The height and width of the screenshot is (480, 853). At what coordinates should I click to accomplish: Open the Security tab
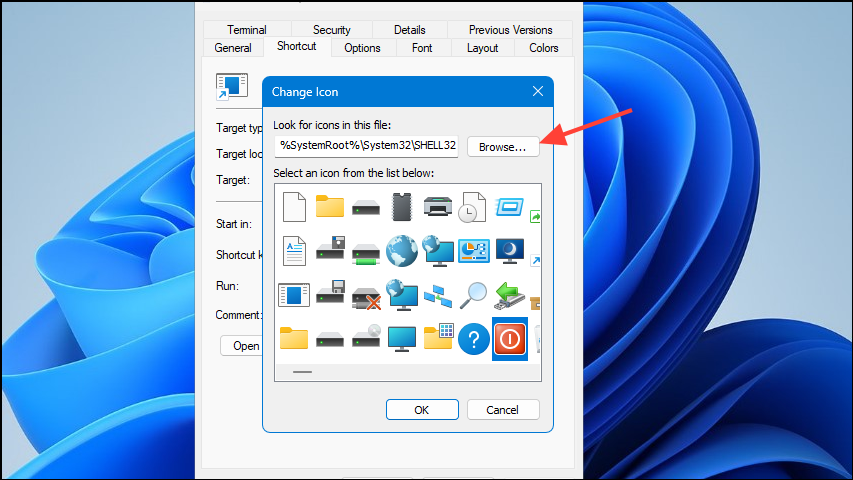(331, 30)
